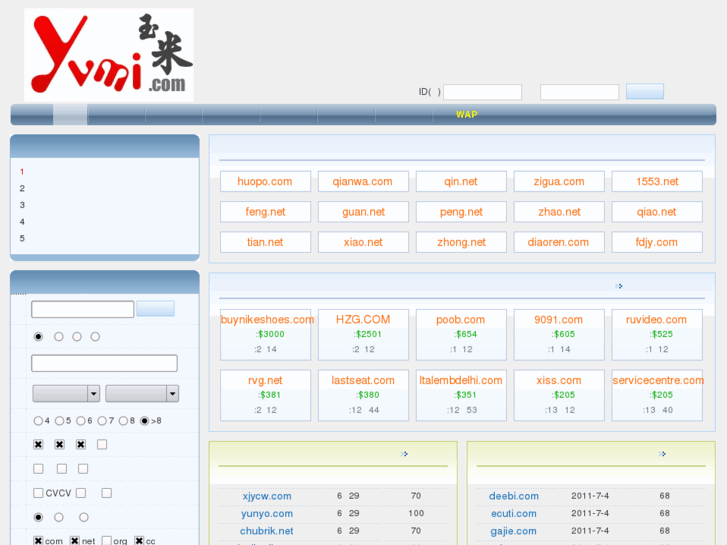Viewport: 727px width, 545px height.
Task: Open lastseat.com auction listing
Action: pos(363,380)
